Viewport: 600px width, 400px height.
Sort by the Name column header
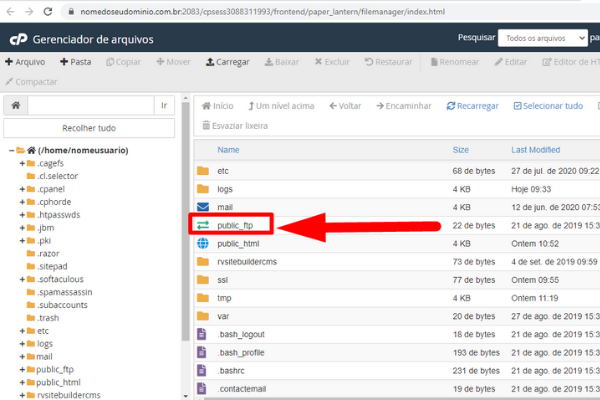[228, 150]
